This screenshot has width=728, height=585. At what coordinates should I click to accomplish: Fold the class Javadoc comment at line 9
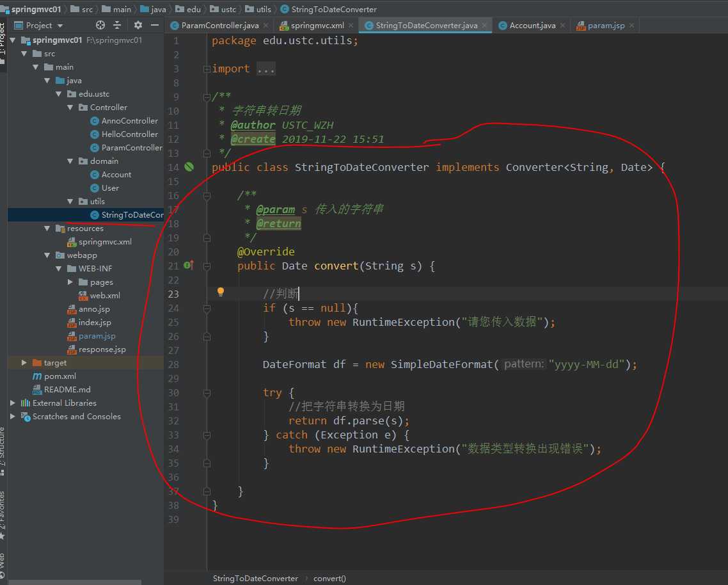click(x=207, y=97)
